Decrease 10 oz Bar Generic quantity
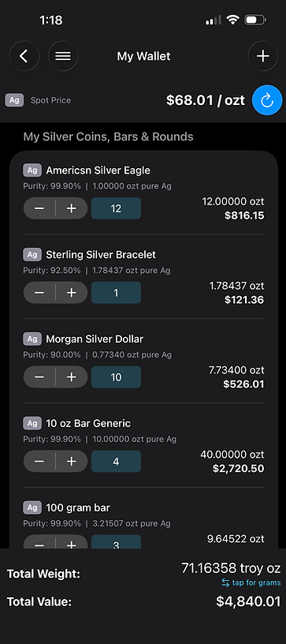The height and width of the screenshot is (644, 286). click(39, 462)
